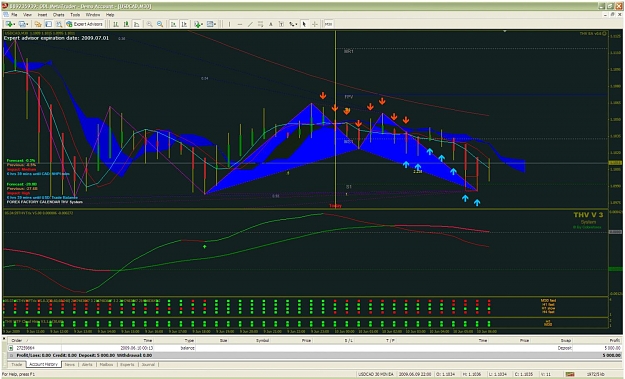Toggle chart auto scroll
The width and height of the screenshot is (625, 379).
point(173,24)
